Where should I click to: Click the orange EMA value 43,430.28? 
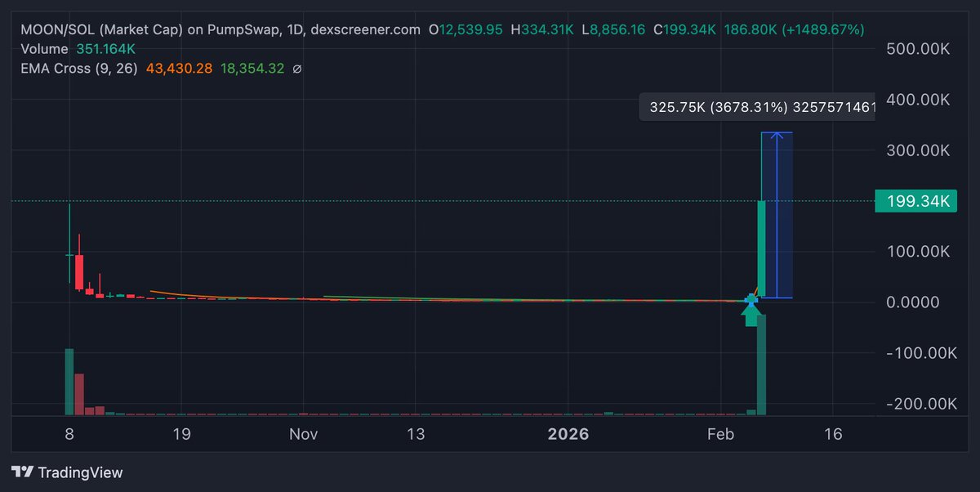pos(179,69)
